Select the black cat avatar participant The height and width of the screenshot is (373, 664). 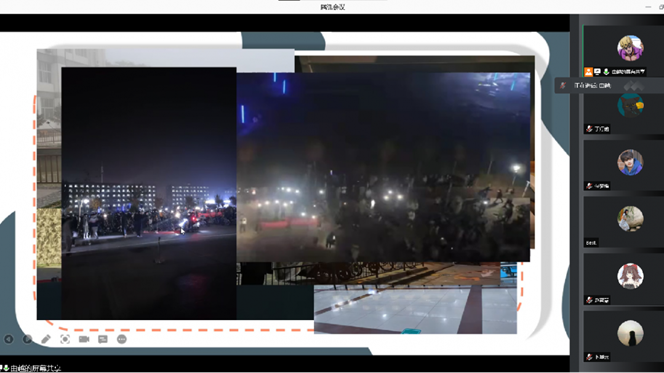(630, 105)
